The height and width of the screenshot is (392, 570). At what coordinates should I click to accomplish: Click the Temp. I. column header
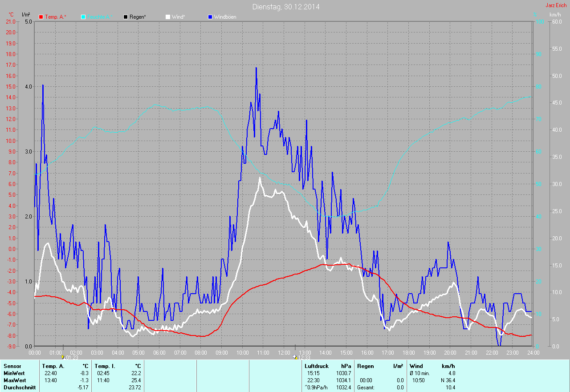(x=105, y=366)
